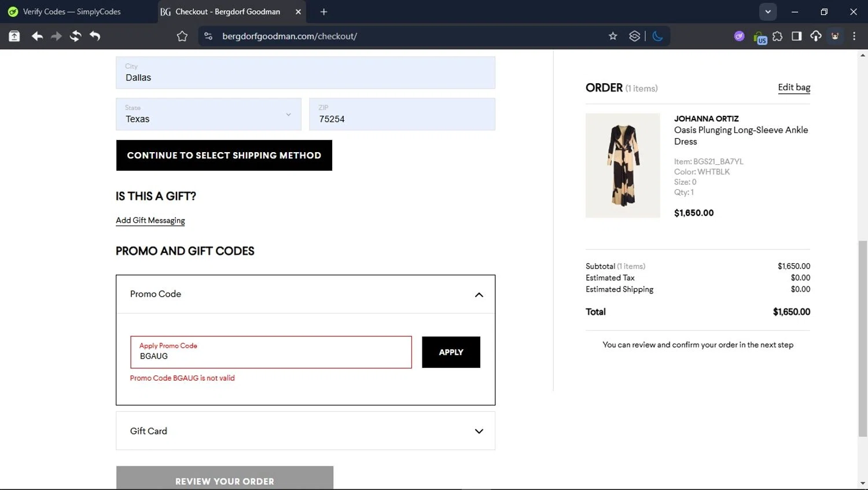Viewport: 868px width, 490px height.
Task: Click the page vertical scrollbar thumb
Action: 863,338
